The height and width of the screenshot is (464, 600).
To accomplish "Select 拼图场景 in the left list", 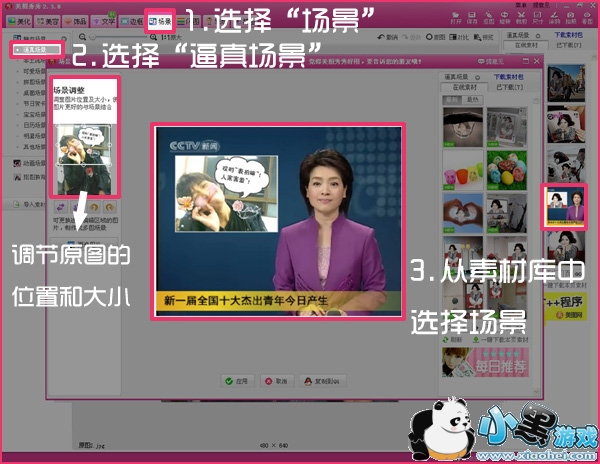I will click(x=34, y=82).
